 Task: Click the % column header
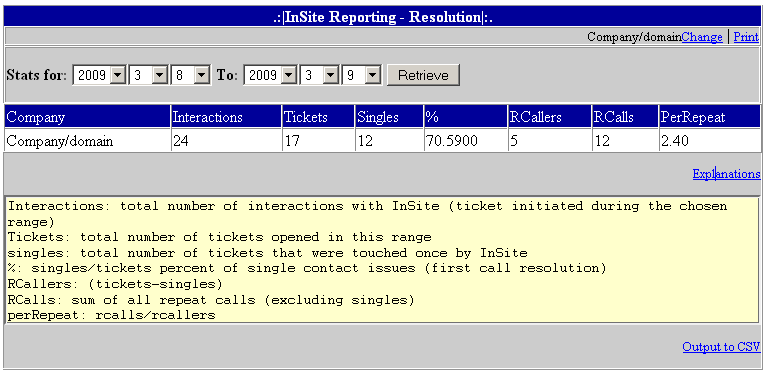(465, 117)
